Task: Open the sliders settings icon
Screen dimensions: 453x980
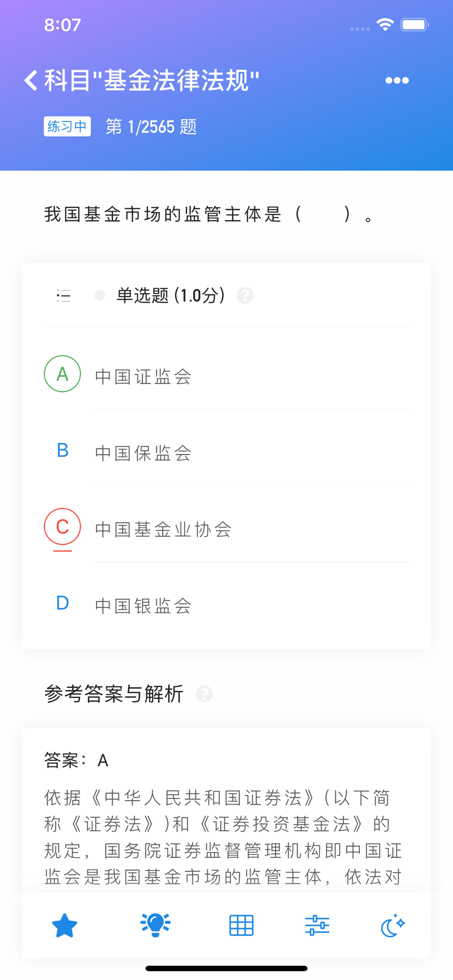Action: pos(317,925)
